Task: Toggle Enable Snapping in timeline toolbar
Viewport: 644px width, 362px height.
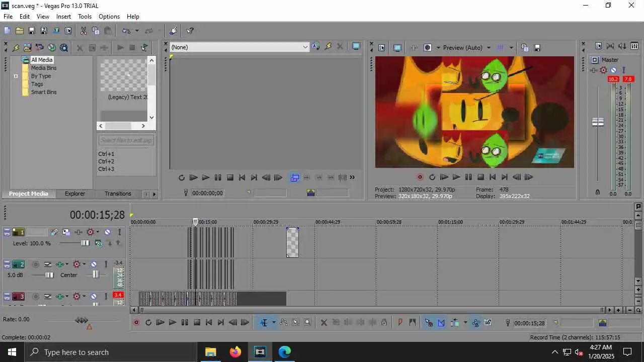Action: [429, 323]
